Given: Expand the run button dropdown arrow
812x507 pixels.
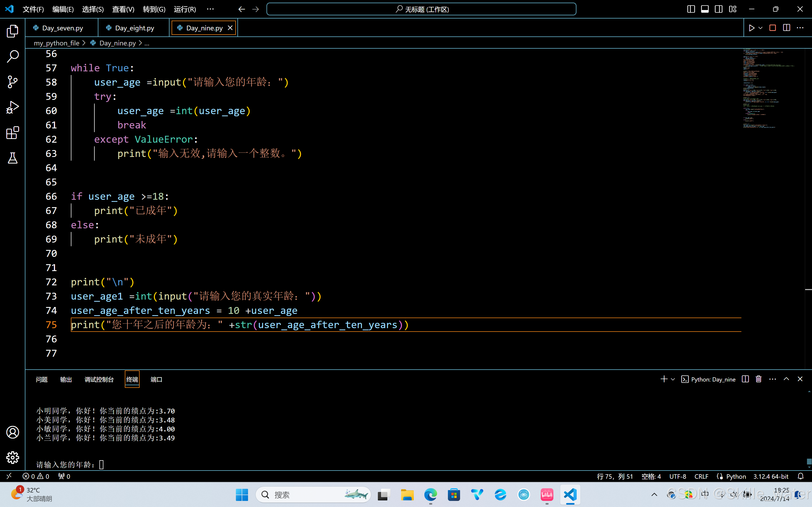Looking at the screenshot, I should click(x=760, y=28).
